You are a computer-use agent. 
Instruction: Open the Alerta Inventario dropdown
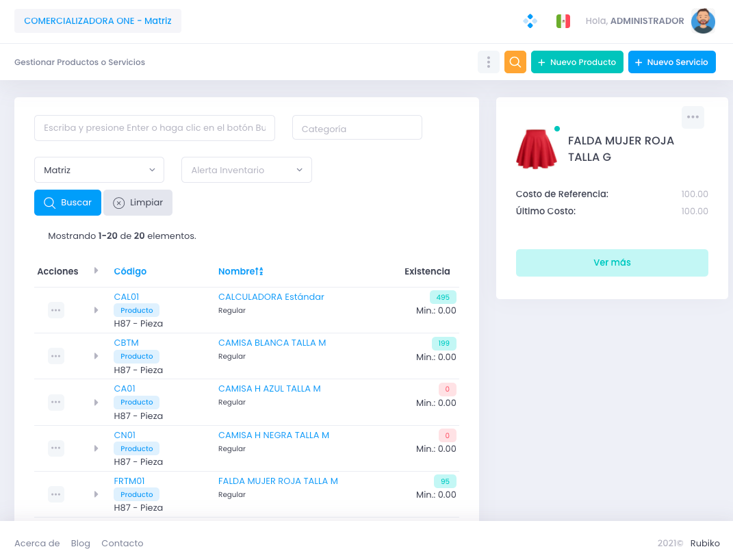pos(246,169)
